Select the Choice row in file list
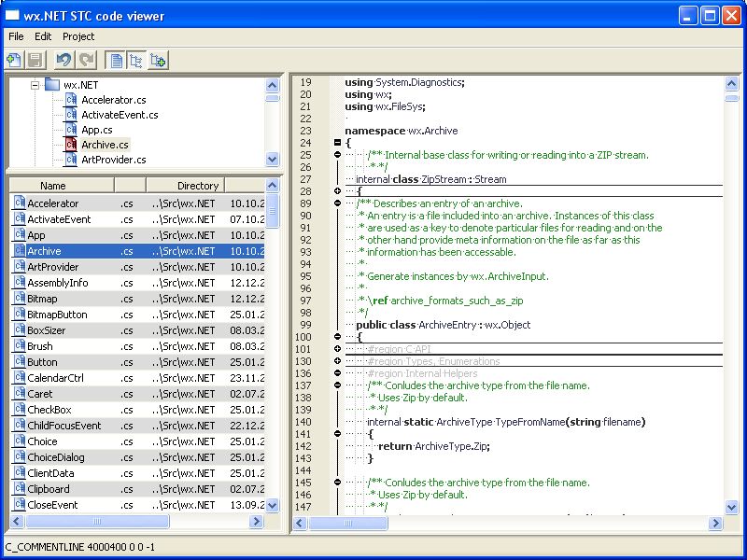Viewport: 747px width, 560px height. [137, 441]
